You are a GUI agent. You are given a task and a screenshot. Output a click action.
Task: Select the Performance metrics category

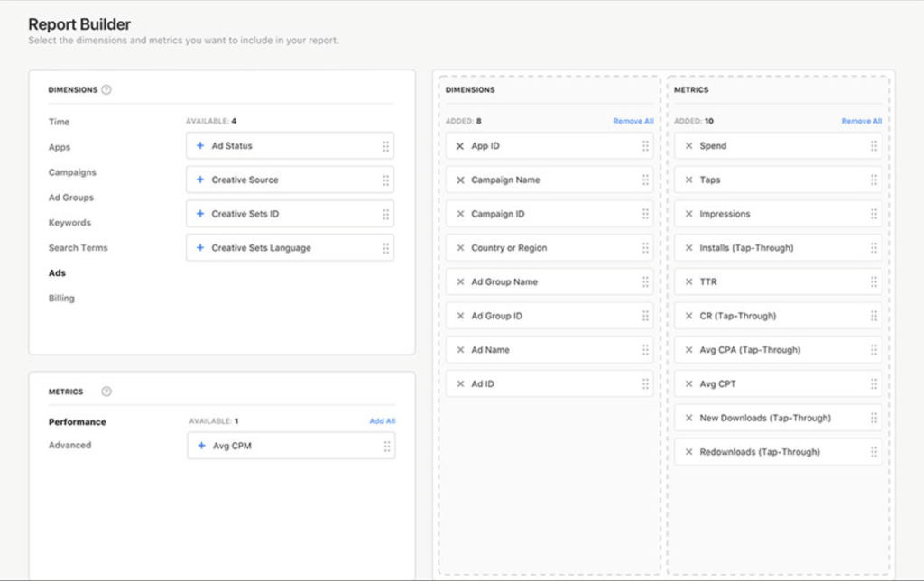pos(78,422)
